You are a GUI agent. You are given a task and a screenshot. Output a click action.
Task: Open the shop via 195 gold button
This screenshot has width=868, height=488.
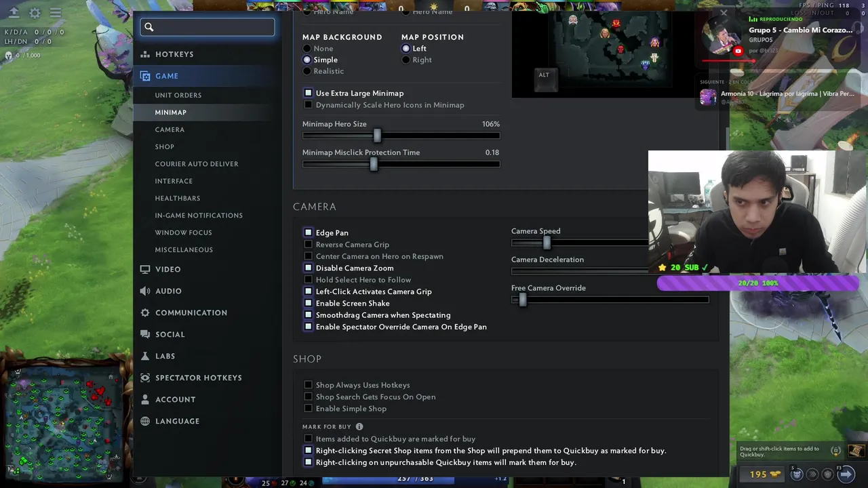click(762, 474)
